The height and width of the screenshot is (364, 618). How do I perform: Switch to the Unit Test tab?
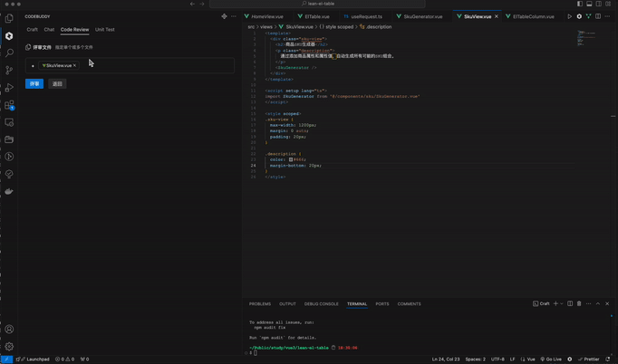click(x=105, y=30)
